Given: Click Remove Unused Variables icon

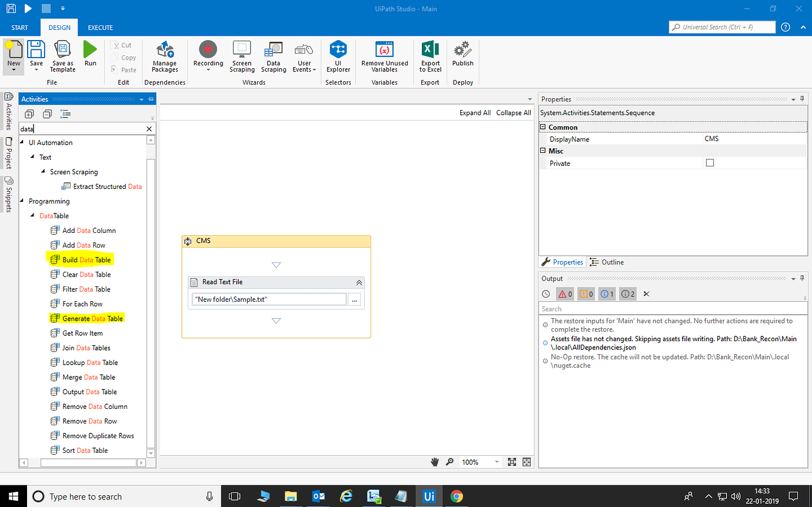Looking at the screenshot, I should (x=384, y=49).
